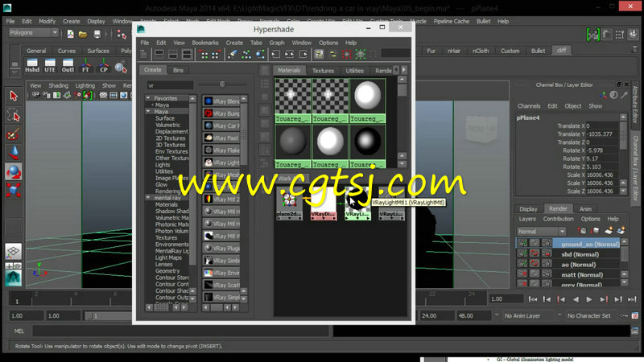Click the Hypershade node search field containing vr
Viewport: 644px width, 362px height.
[x=170, y=85]
